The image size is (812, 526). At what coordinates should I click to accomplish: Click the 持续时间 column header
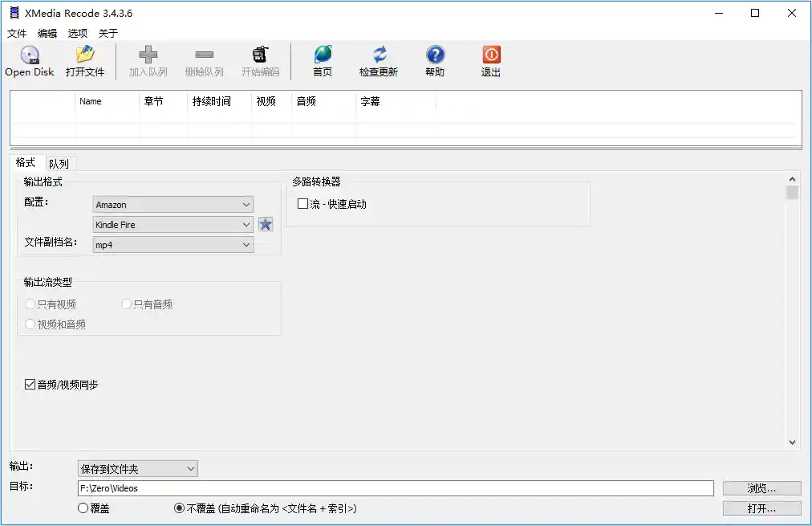pos(220,101)
